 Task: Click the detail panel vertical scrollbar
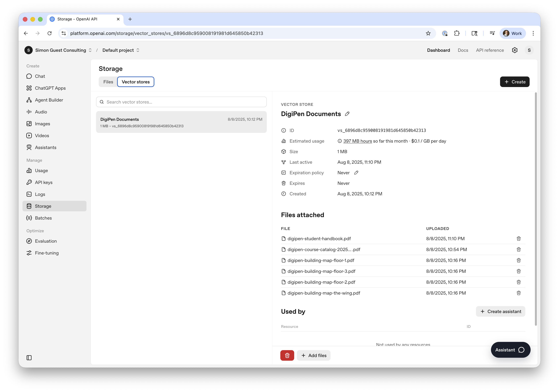pos(536,209)
